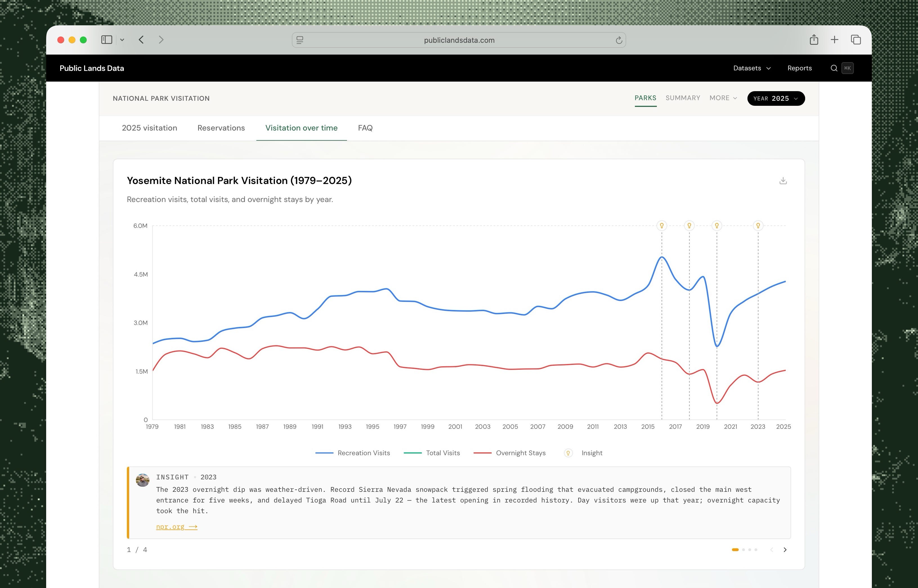The width and height of the screenshot is (918, 588).
Task: Show the tab overview icon
Action: tap(856, 40)
